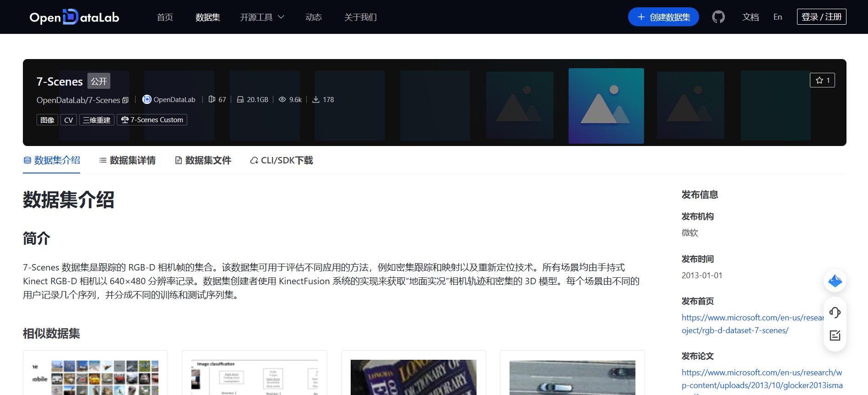Open the feedback edit icon
The height and width of the screenshot is (395, 868).
click(835, 335)
